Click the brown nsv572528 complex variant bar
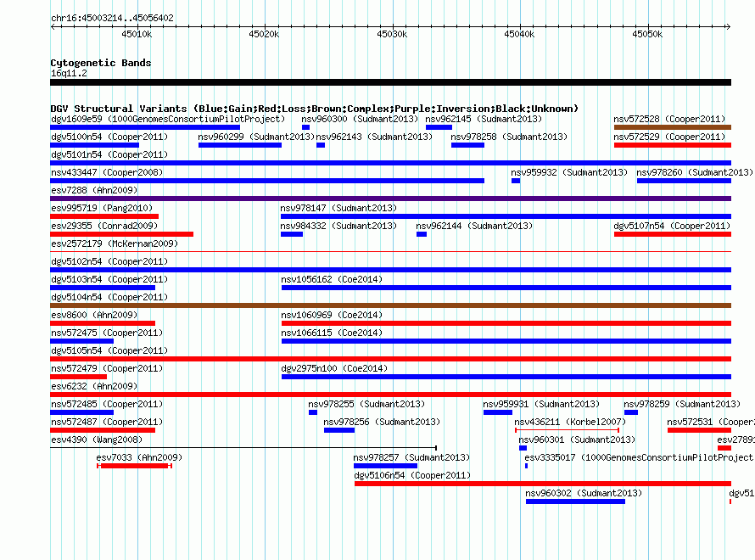 click(673, 127)
